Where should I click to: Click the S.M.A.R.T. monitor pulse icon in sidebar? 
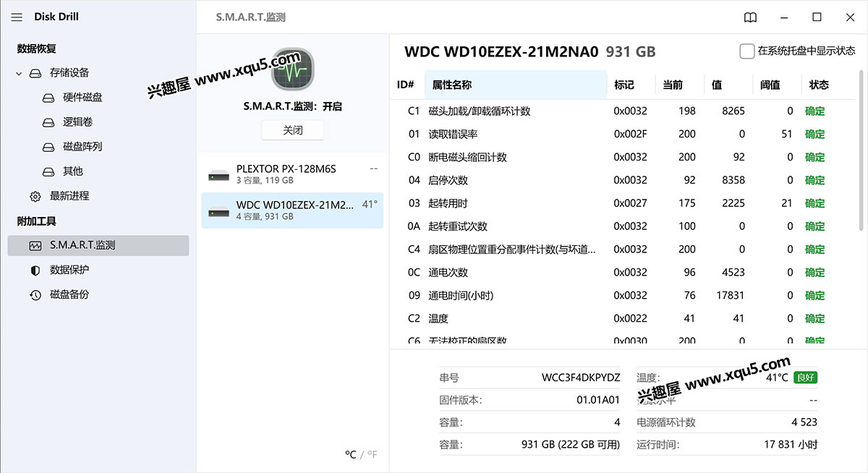[35, 246]
